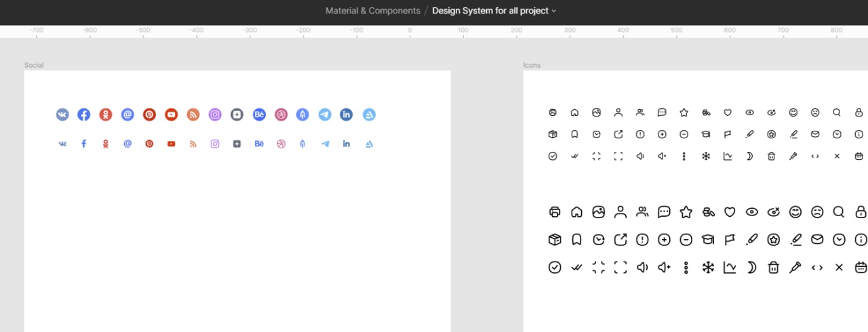Select the circular Dribbble icon
This screenshot has height=332, width=868.
coord(281,115)
